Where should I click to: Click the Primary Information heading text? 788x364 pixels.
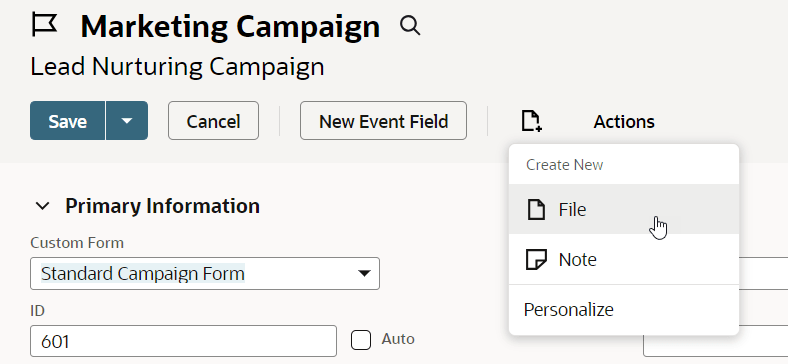coord(162,206)
